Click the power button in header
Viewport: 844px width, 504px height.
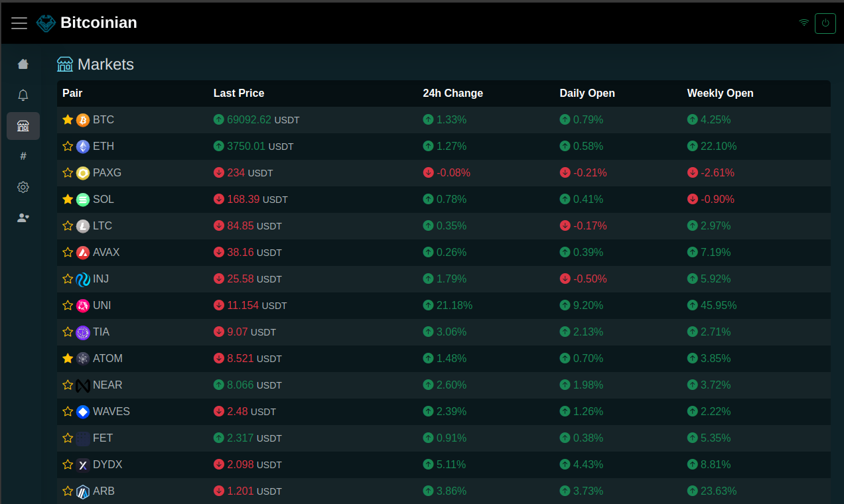click(x=825, y=23)
